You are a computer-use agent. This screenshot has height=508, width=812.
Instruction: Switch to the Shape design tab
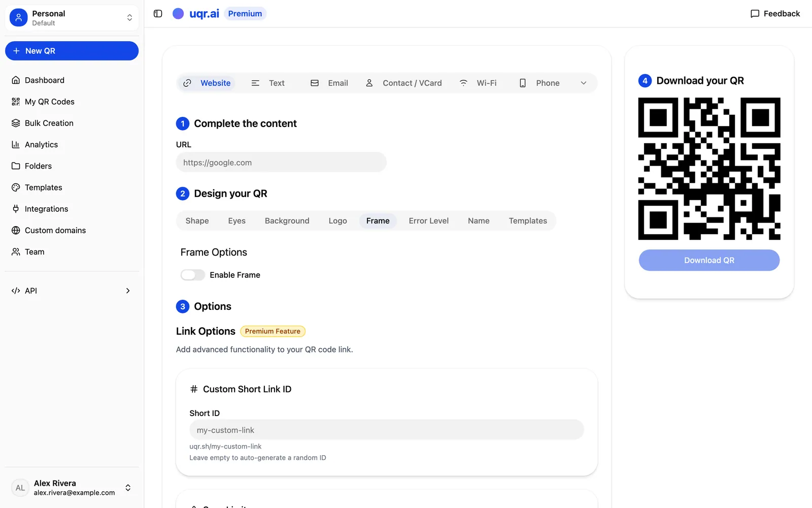pyautogui.click(x=197, y=221)
